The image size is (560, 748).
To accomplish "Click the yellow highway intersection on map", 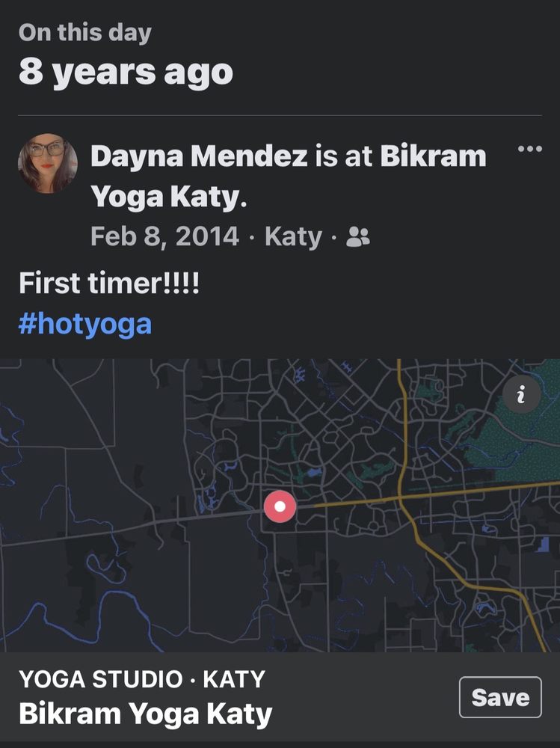I will coord(401,499).
